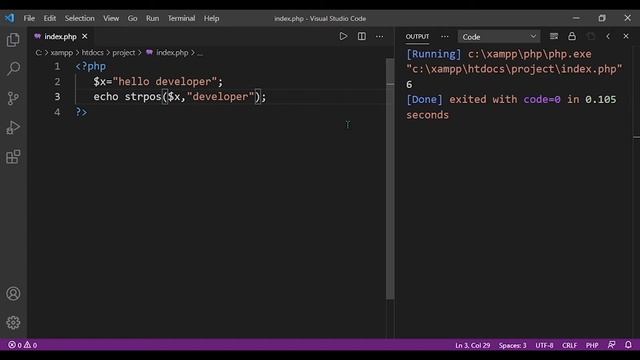This screenshot has height=360, width=640.
Task: Toggle output scroll lock
Action: point(572,36)
